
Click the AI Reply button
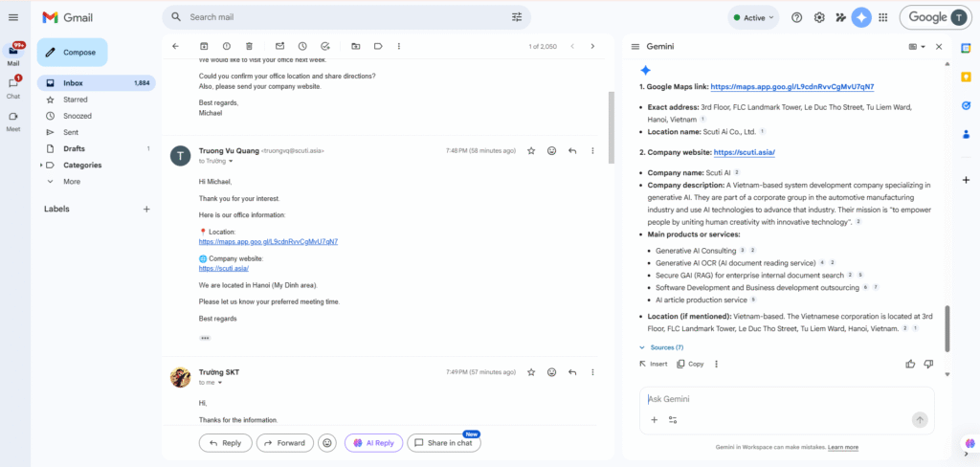[x=373, y=443]
